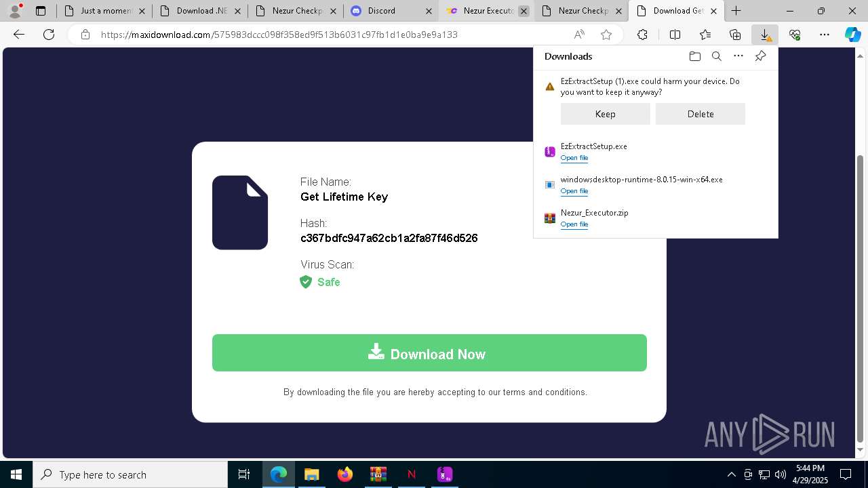Toggle split screen icon
Image resolution: width=868 pixels, height=488 pixels.
coord(675,35)
